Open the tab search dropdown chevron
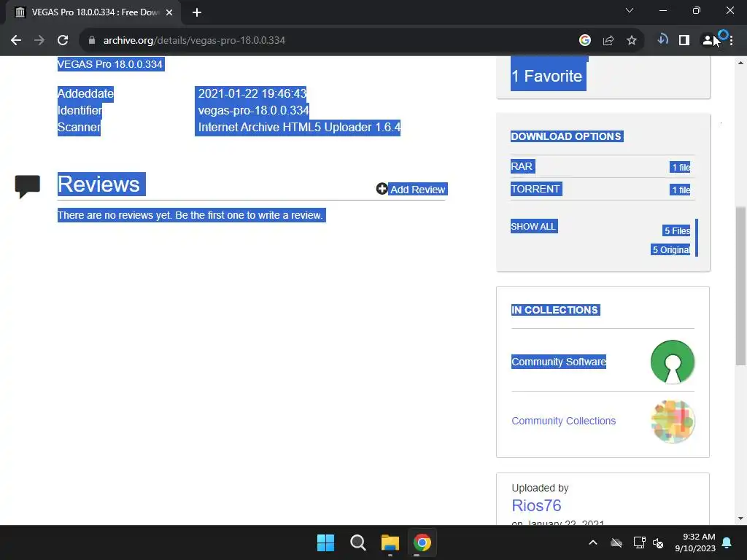Screen dimensions: 747x560 (x=630, y=10)
